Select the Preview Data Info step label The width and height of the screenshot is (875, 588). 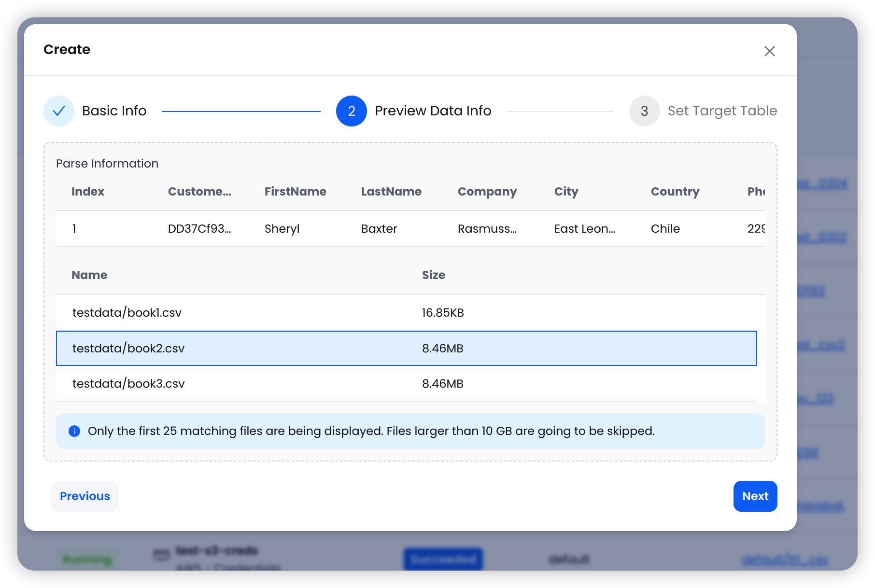(x=433, y=111)
